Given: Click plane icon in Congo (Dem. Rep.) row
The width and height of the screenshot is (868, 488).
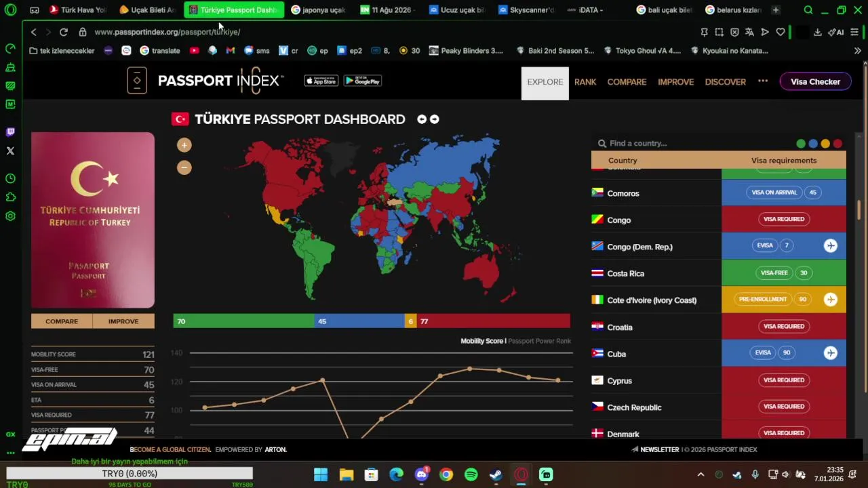Looking at the screenshot, I should pyautogui.click(x=831, y=245).
